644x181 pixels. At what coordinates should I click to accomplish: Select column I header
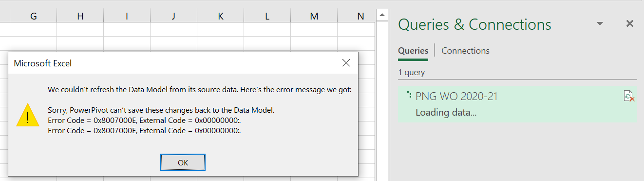tap(127, 16)
